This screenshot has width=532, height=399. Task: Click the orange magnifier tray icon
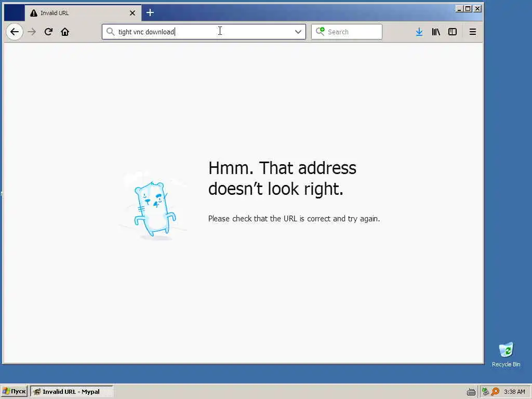[x=495, y=392]
